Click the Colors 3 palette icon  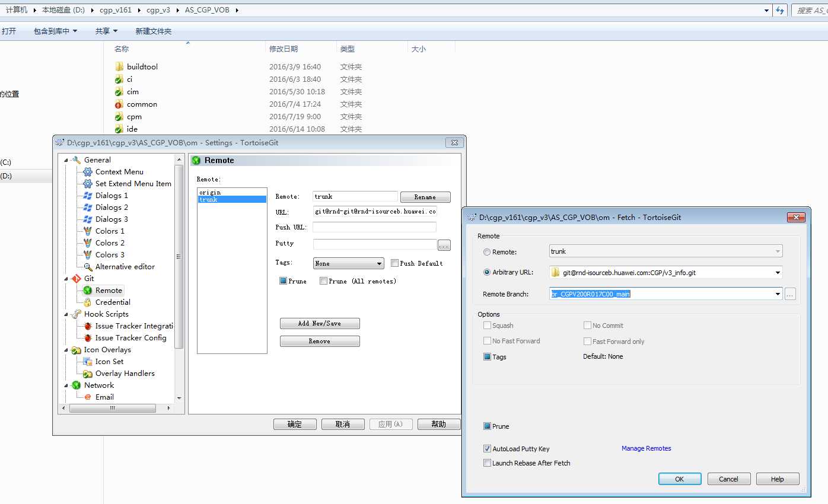[88, 255]
